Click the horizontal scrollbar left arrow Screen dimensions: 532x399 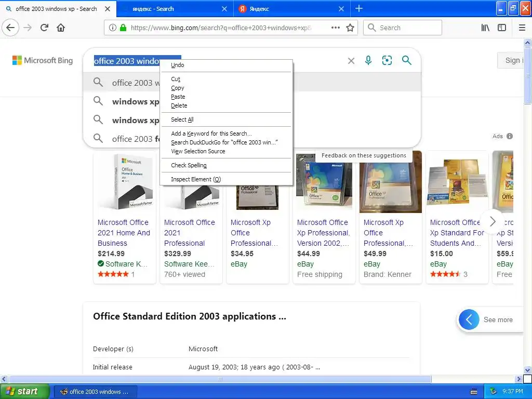(4, 379)
